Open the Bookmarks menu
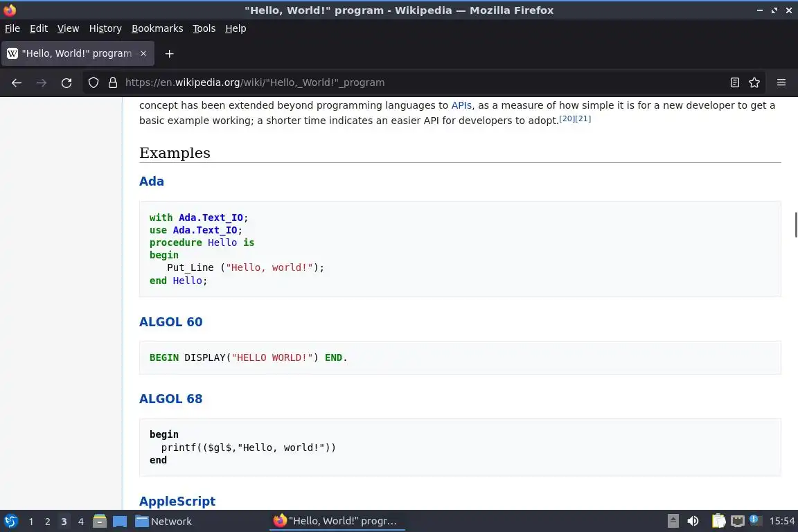Screen dimensions: 798x532 pos(157,28)
